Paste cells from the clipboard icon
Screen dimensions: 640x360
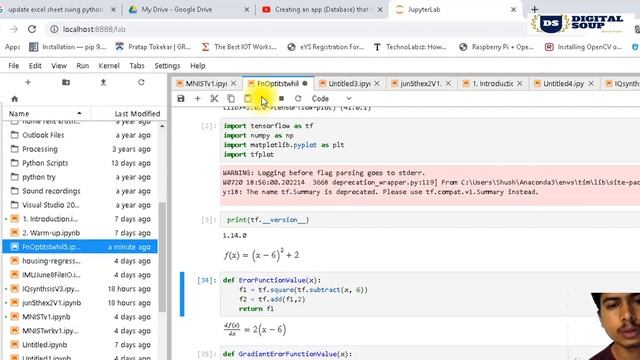tap(248, 98)
